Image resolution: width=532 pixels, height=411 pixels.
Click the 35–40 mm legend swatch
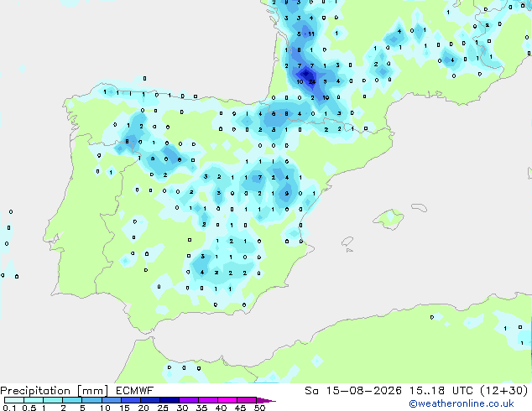[x=208, y=400]
